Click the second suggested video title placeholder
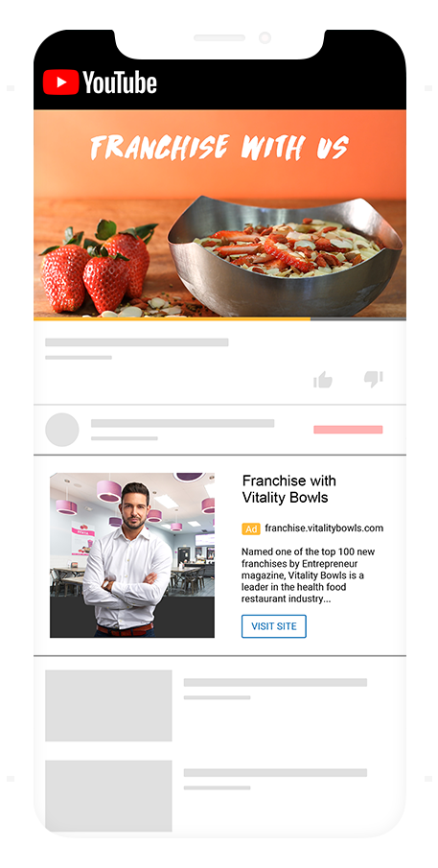Image resolution: width=438 pixels, height=868 pixels. pos(275,773)
